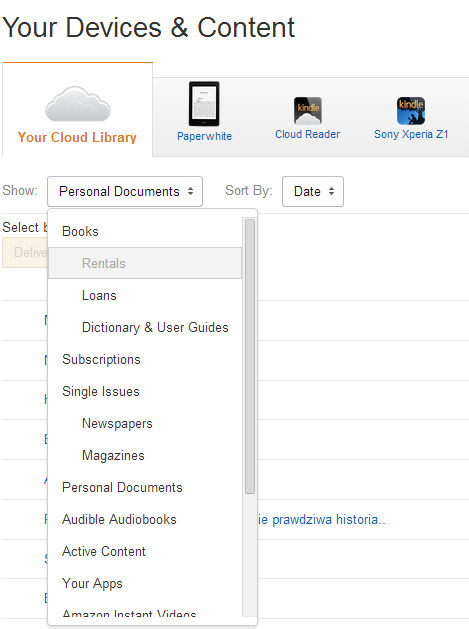
Task: Choose Books from the Show list
Action: pyautogui.click(x=145, y=231)
